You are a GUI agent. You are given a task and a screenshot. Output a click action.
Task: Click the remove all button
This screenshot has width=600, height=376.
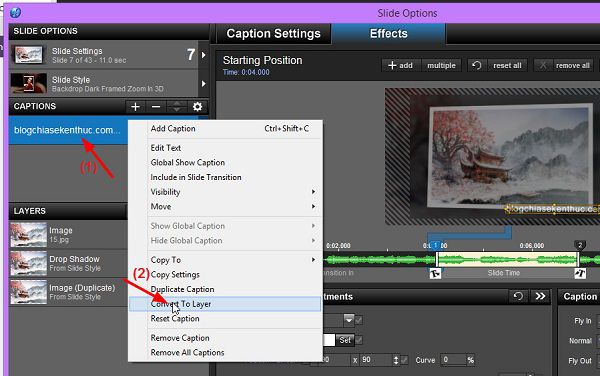pyautogui.click(x=564, y=65)
